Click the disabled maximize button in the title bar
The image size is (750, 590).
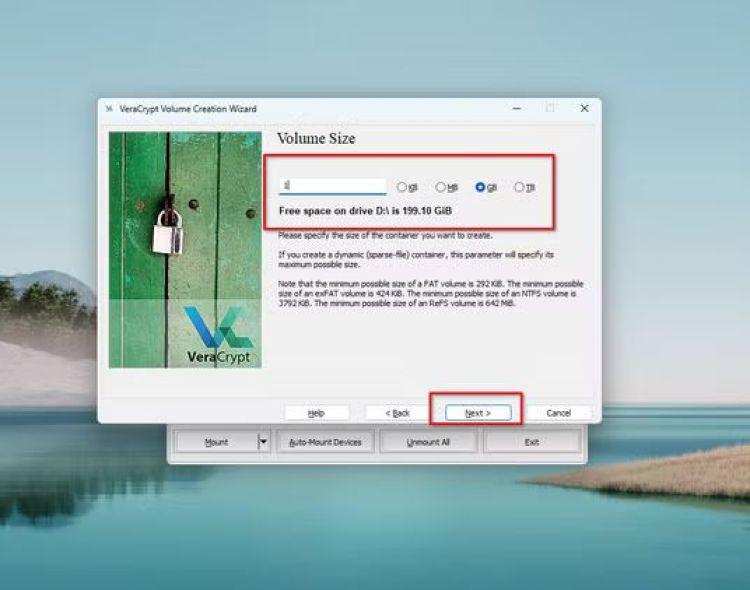pos(550,108)
